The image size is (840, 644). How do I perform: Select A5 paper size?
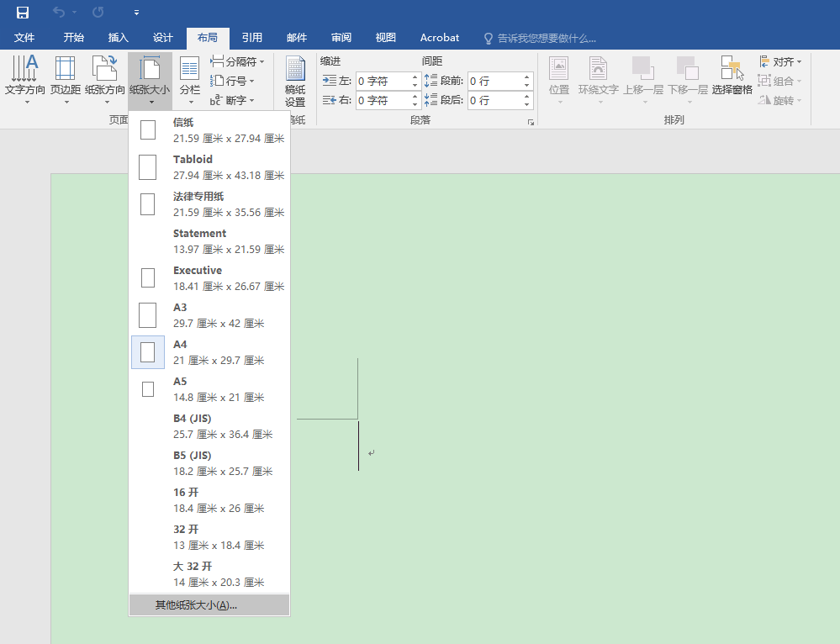pos(209,389)
